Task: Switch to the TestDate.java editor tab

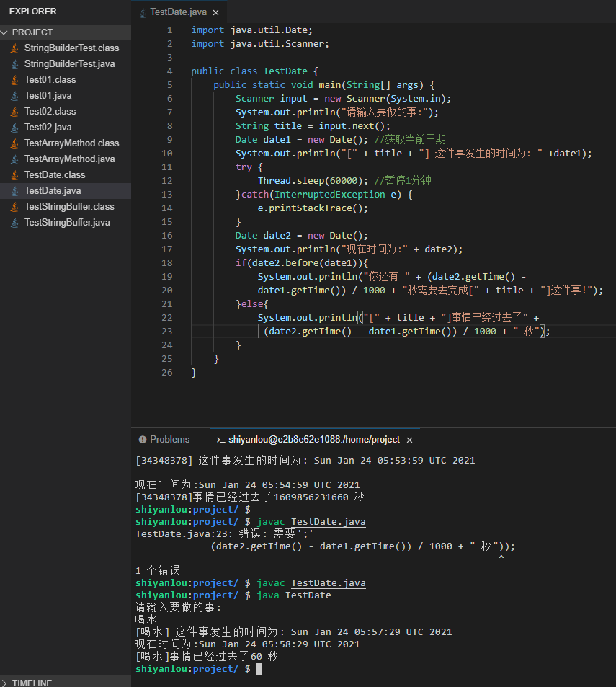Action: click(178, 12)
